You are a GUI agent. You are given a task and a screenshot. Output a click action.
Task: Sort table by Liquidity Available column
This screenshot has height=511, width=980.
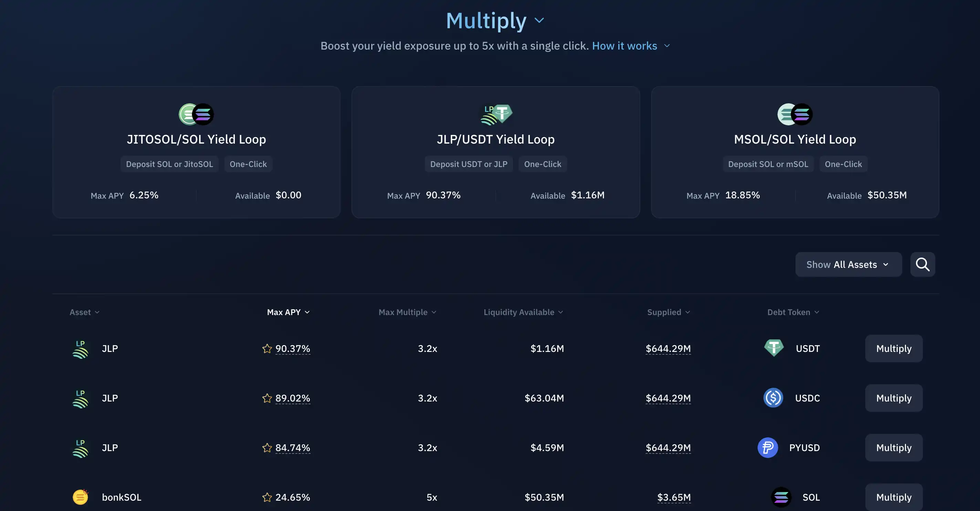(x=523, y=312)
